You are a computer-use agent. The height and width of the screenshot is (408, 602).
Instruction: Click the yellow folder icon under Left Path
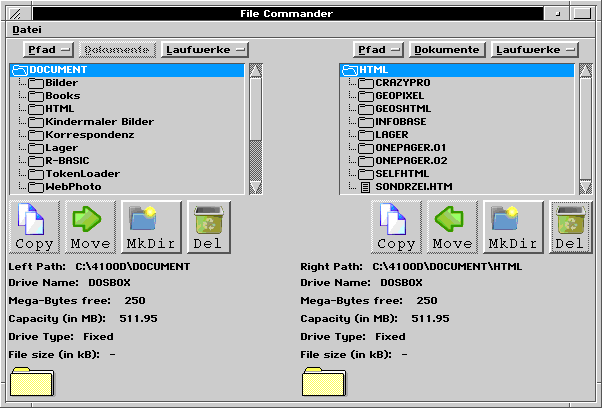32,382
